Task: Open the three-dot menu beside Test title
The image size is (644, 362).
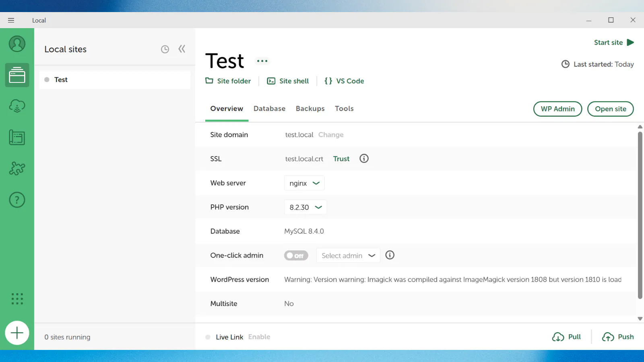Action: [262, 61]
